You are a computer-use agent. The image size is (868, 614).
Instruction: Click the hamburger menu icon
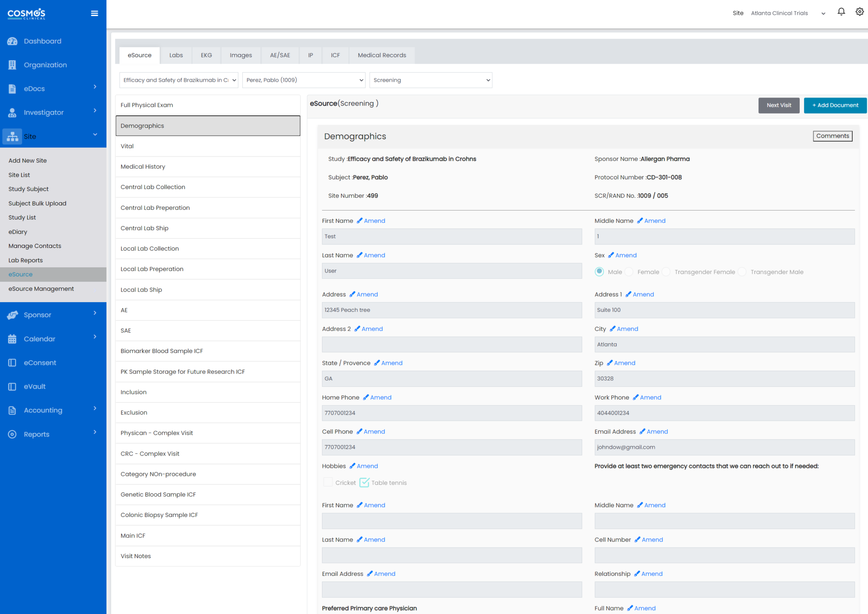pyautogui.click(x=95, y=14)
